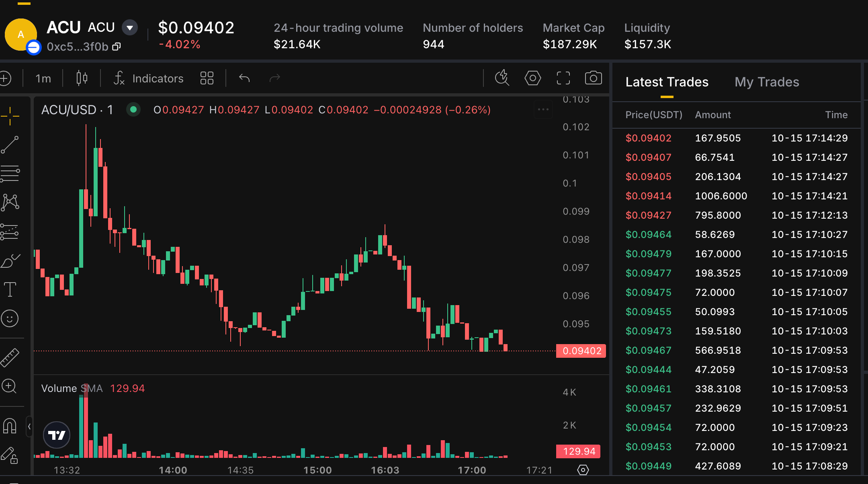Viewport: 868px width, 484px height.
Task: Select trade with amount 1006.6000
Action: click(x=736, y=196)
